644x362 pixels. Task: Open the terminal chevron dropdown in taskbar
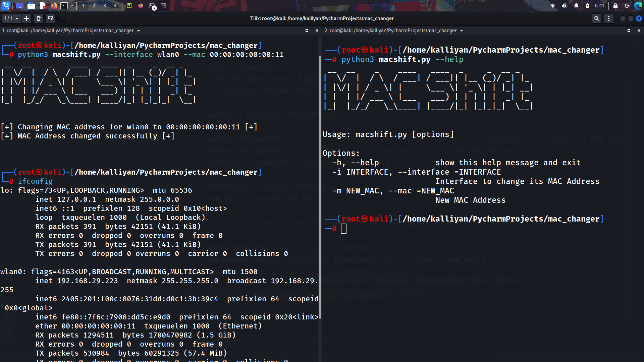click(71, 6)
